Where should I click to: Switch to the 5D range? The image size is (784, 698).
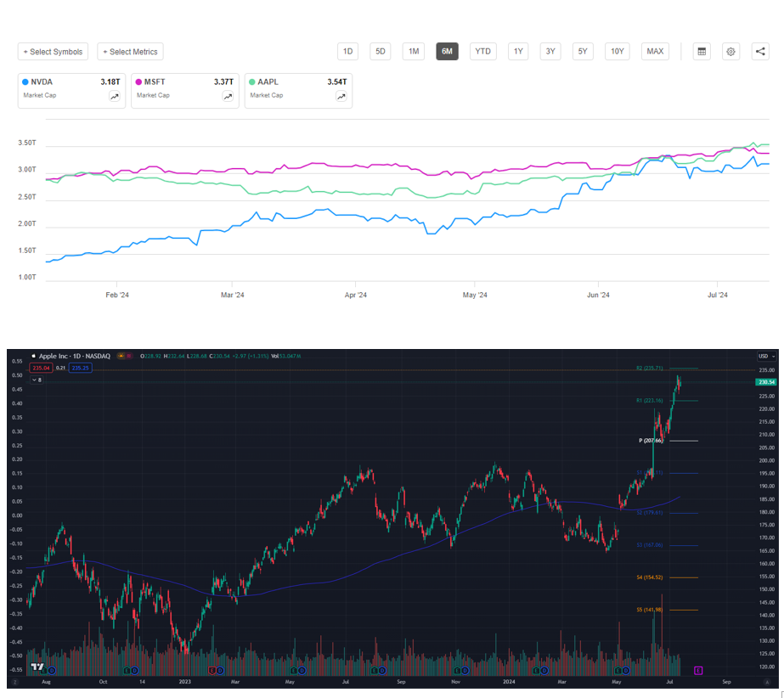381,52
